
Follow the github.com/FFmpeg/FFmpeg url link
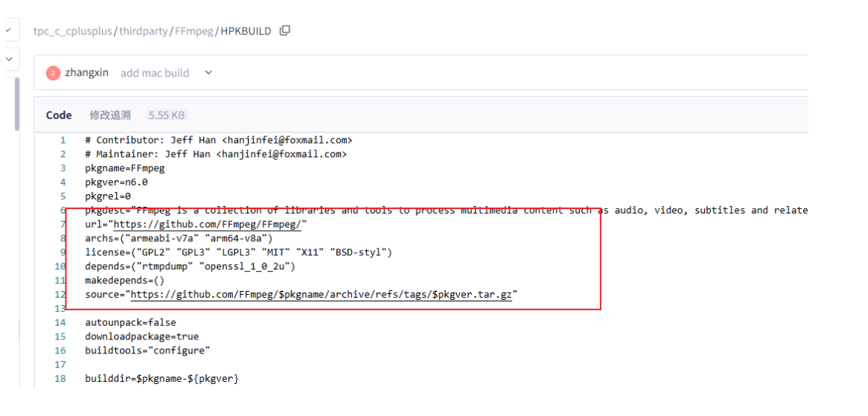(208, 225)
